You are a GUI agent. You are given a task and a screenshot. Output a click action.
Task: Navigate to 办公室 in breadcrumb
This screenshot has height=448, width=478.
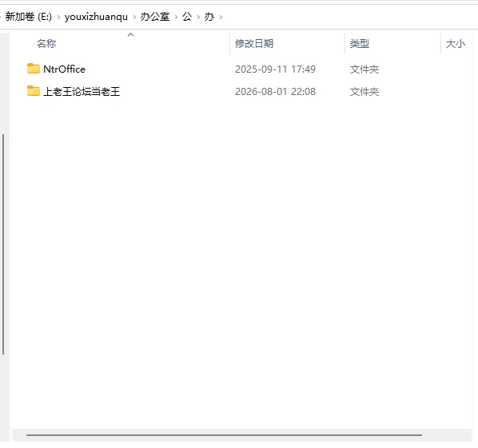[154, 17]
